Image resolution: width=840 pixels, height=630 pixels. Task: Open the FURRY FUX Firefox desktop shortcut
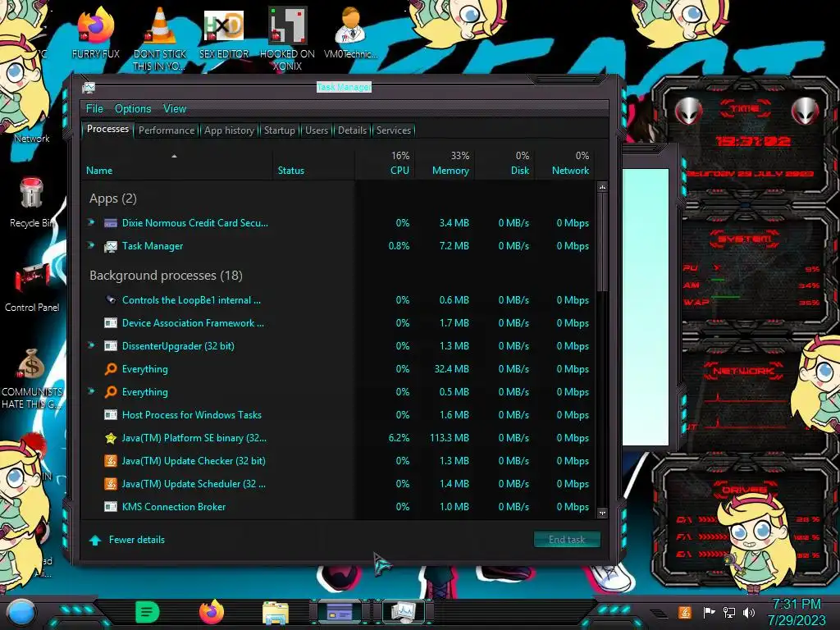95,33
